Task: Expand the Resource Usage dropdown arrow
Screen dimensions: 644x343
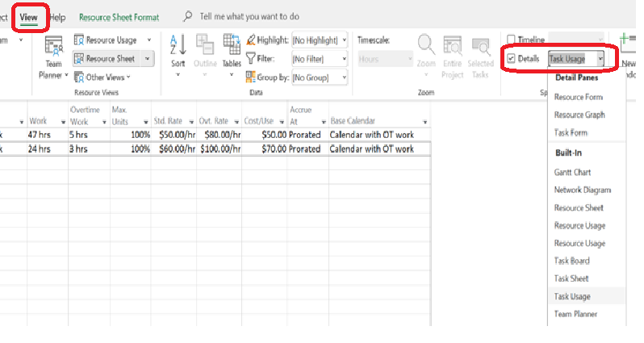Action: 149,40
